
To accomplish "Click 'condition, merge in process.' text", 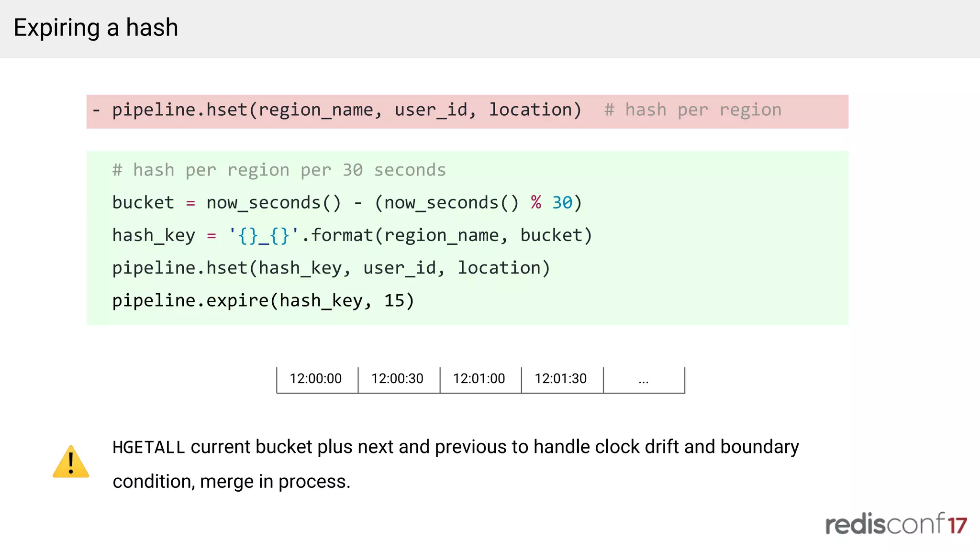I will 232,482.
